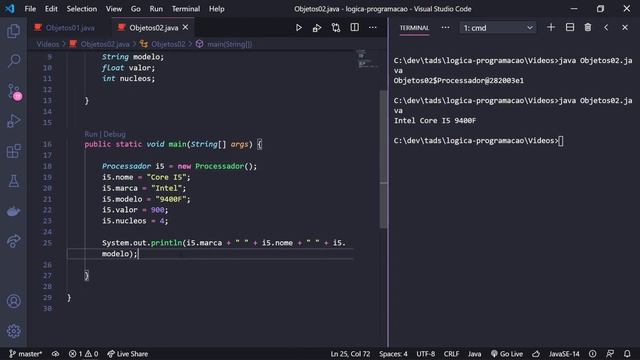Image resolution: width=640 pixels, height=360 pixels.
Task: Kill the terminal with trash icon
Action: click(587, 27)
